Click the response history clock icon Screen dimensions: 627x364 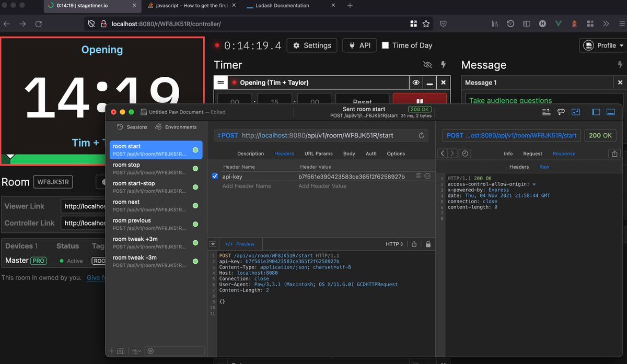pyautogui.click(x=465, y=154)
